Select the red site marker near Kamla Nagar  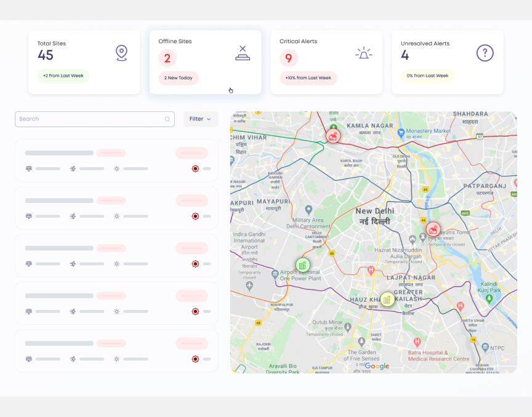click(x=333, y=136)
